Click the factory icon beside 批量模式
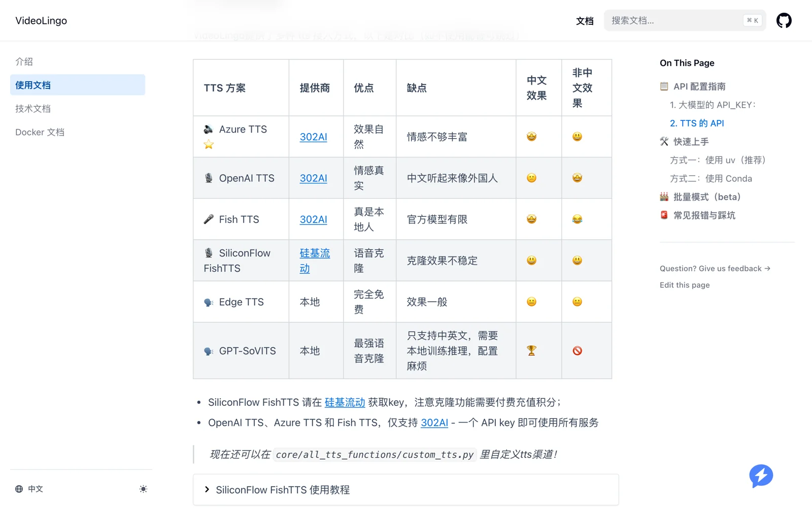This screenshot has height=508, width=812. (664, 196)
